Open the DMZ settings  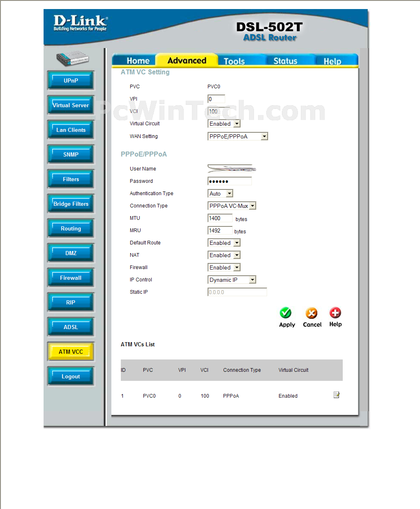(x=71, y=253)
